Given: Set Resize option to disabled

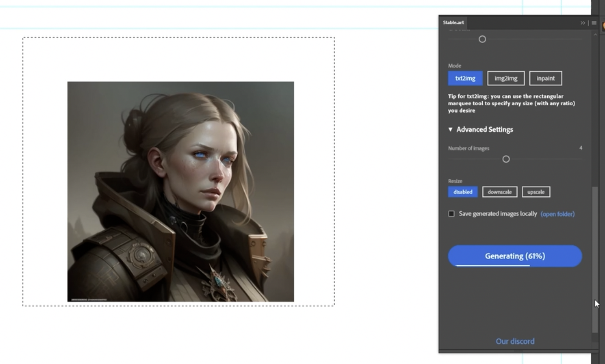Looking at the screenshot, I should pyautogui.click(x=463, y=192).
